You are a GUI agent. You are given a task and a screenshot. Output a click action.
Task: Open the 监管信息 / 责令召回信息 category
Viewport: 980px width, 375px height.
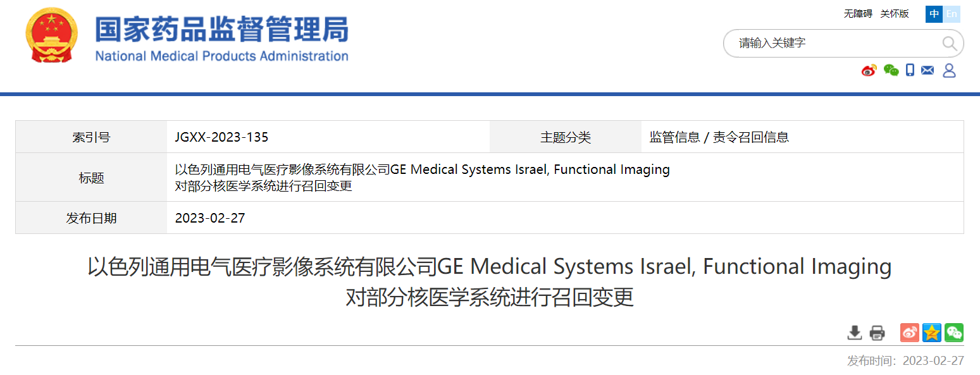[719, 137]
